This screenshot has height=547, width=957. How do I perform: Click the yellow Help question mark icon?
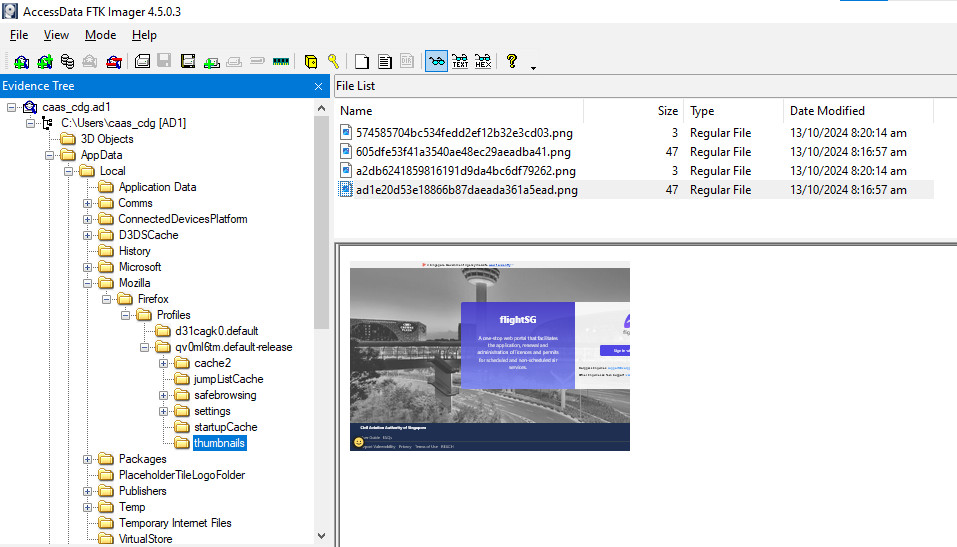511,61
